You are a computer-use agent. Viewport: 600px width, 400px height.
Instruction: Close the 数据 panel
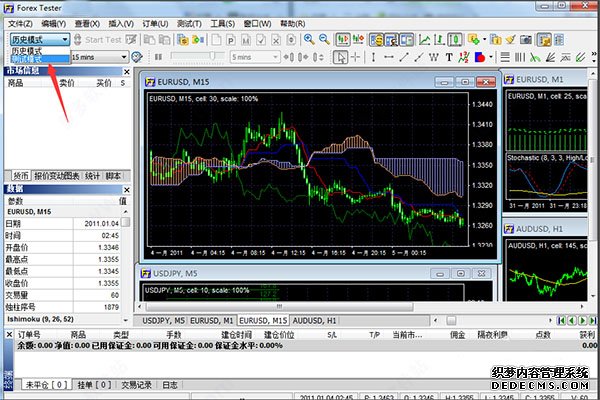(x=127, y=189)
